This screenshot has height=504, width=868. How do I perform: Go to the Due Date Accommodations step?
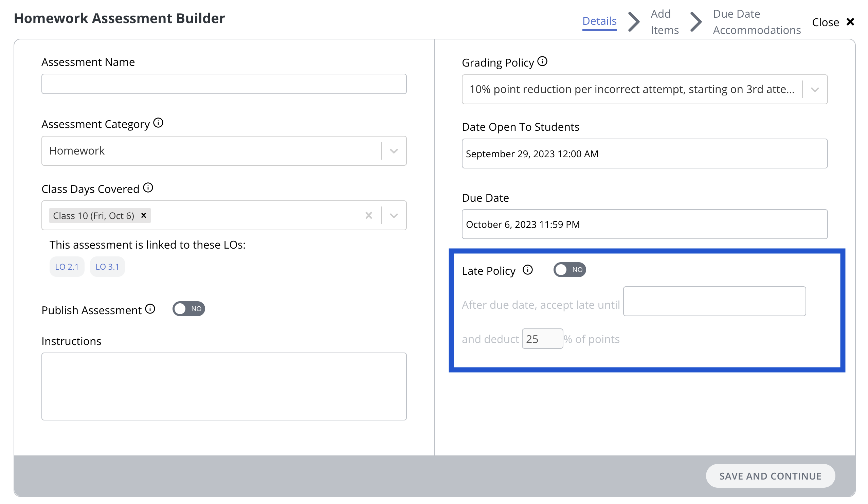click(756, 22)
